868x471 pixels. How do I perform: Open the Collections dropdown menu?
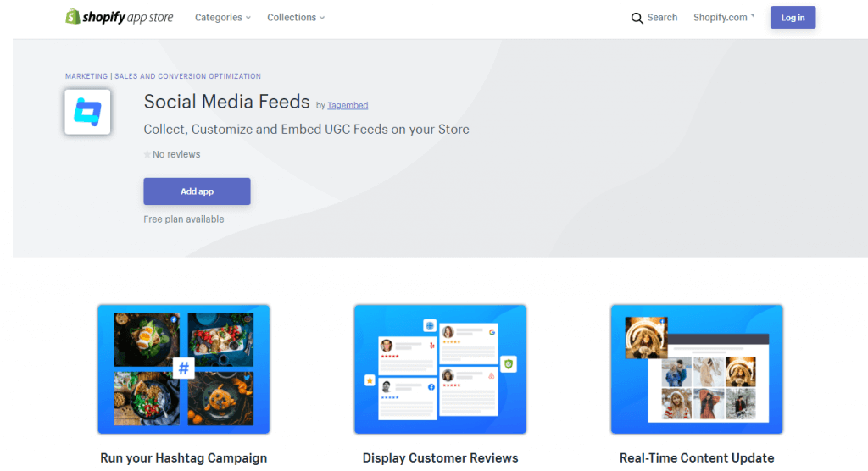click(x=296, y=18)
